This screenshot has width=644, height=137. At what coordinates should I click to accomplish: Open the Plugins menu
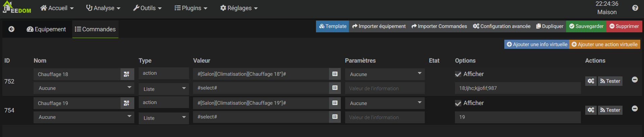191,8
